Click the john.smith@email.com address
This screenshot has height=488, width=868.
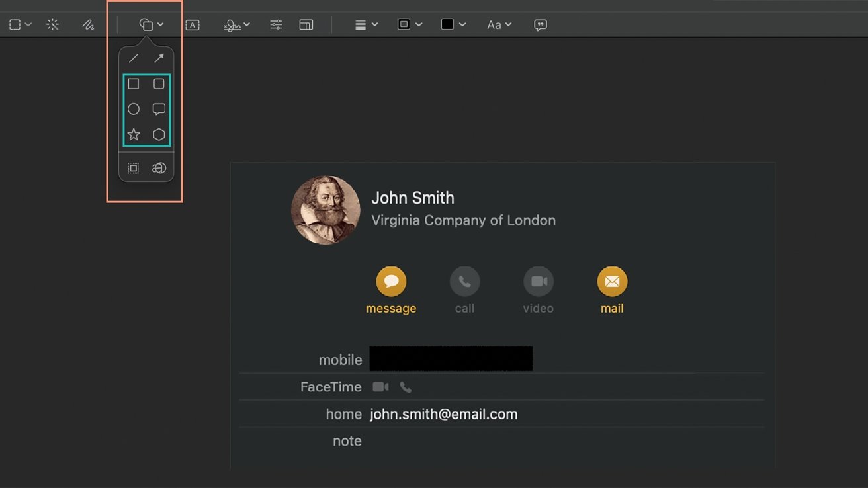point(443,415)
